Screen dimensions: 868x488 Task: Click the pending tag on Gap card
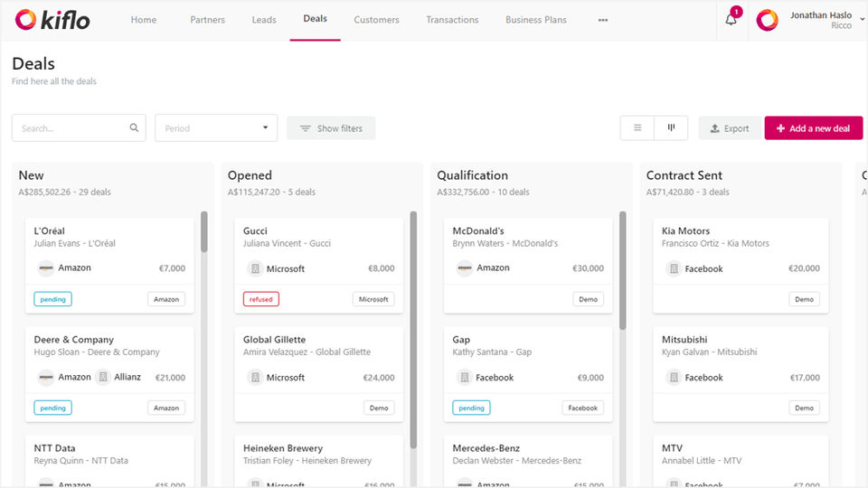click(471, 408)
